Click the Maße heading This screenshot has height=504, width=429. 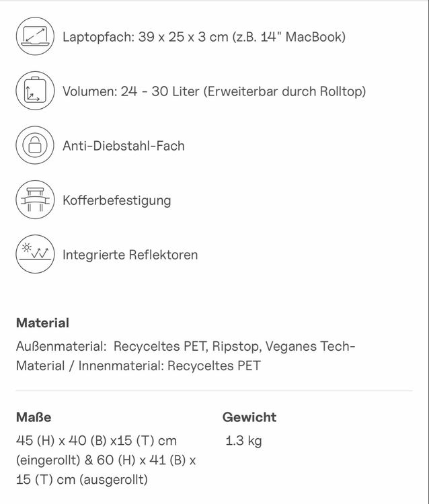(x=34, y=417)
